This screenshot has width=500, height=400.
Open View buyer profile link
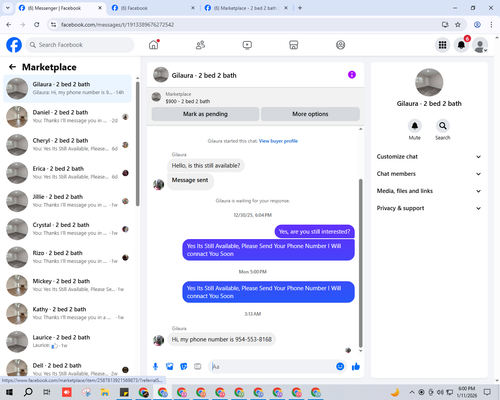coord(278,141)
